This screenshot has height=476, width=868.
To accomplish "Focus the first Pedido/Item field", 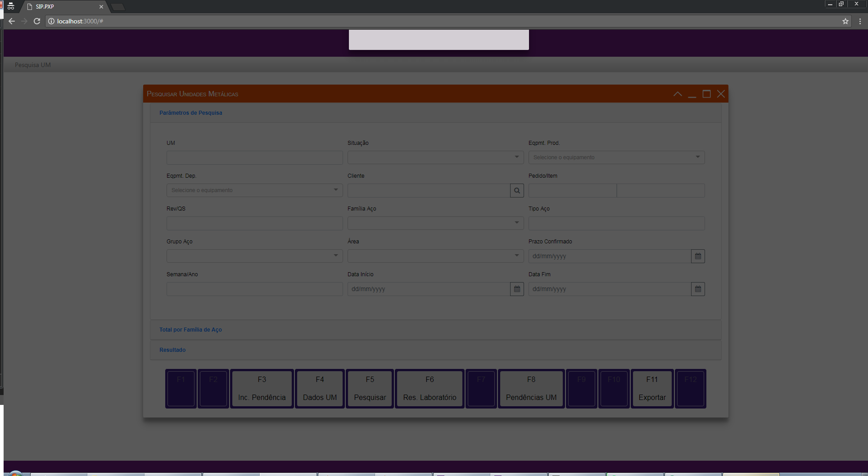I will (x=572, y=190).
